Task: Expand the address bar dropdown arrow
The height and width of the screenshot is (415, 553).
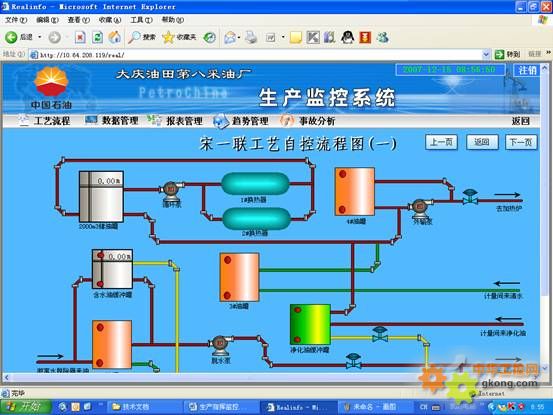Action: click(486, 55)
